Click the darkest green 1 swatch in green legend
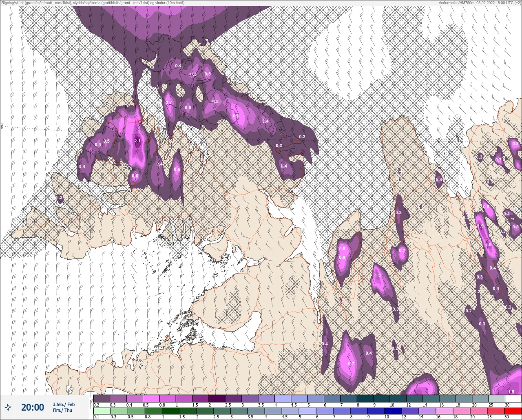Image resolution: width=522 pixels, height=420 pixels. click(x=170, y=411)
